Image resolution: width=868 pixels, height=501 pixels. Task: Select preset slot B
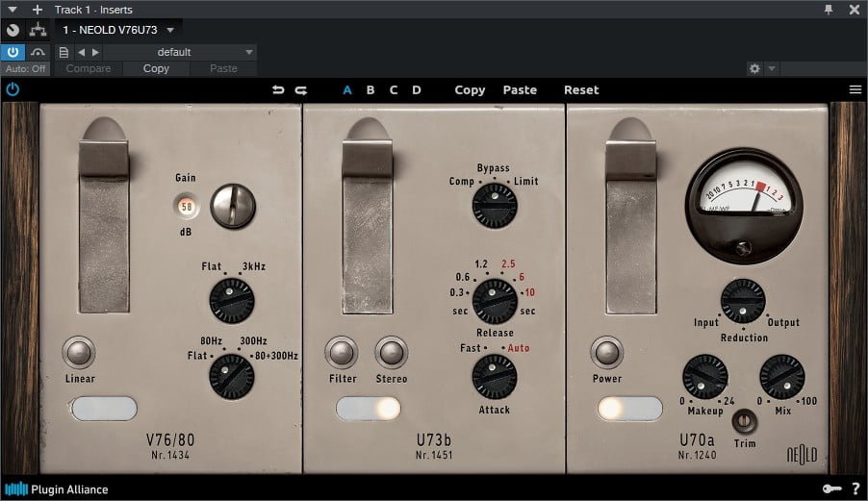coord(370,89)
